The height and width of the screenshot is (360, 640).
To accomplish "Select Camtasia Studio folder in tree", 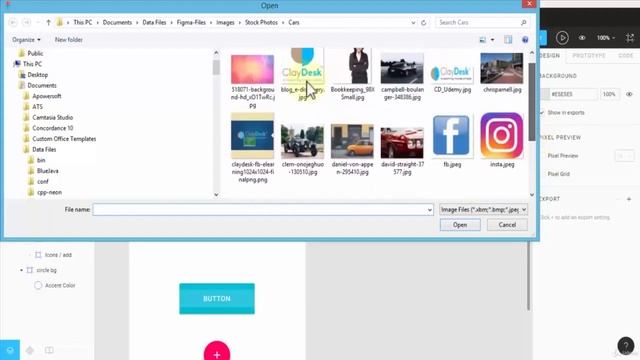I will pos(52,118).
